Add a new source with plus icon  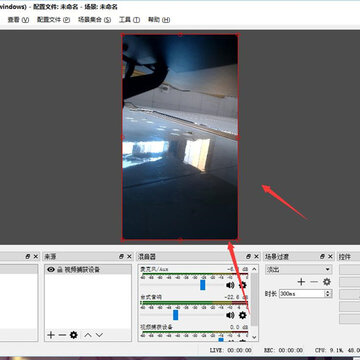tap(51, 335)
